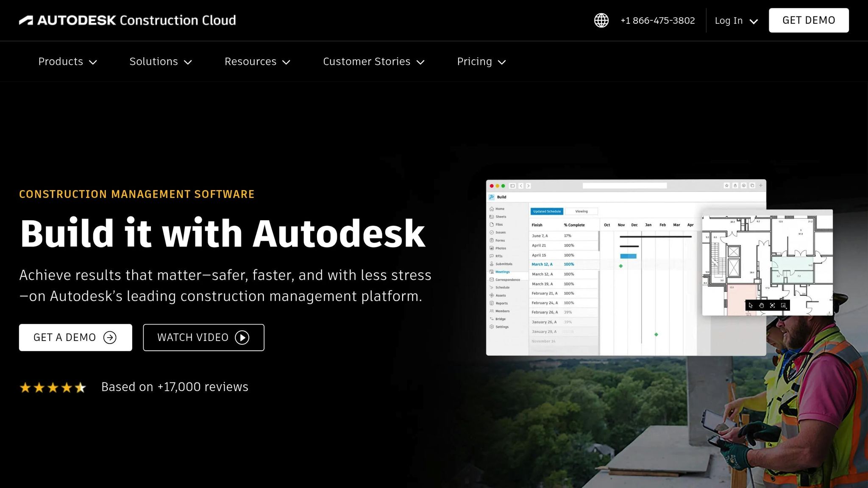Open Reports in the mockup sidebar
The width and height of the screenshot is (868, 488).
pyautogui.click(x=498, y=303)
